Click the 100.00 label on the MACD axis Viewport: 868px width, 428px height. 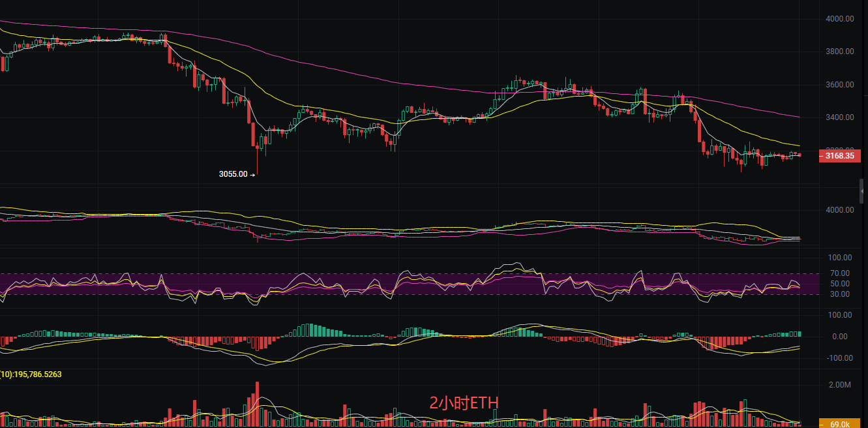click(839, 315)
